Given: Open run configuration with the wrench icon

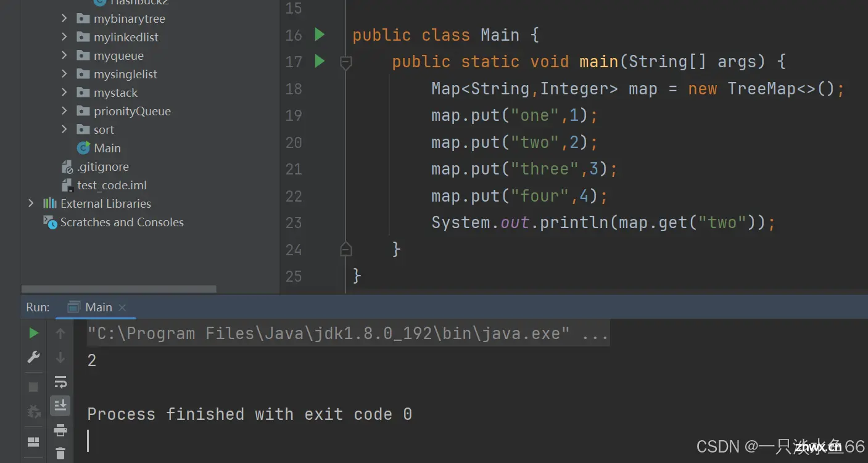Looking at the screenshot, I should tap(34, 357).
